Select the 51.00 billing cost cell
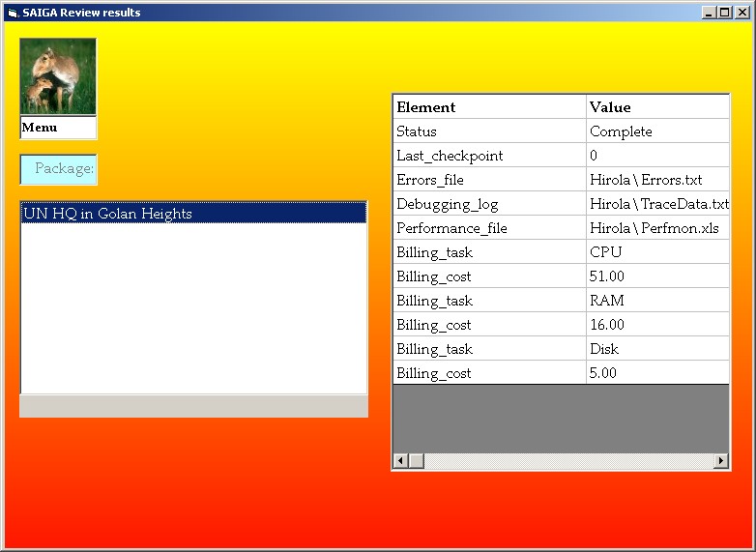The width and height of the screenshot is (756, 552). pos(657,276)
